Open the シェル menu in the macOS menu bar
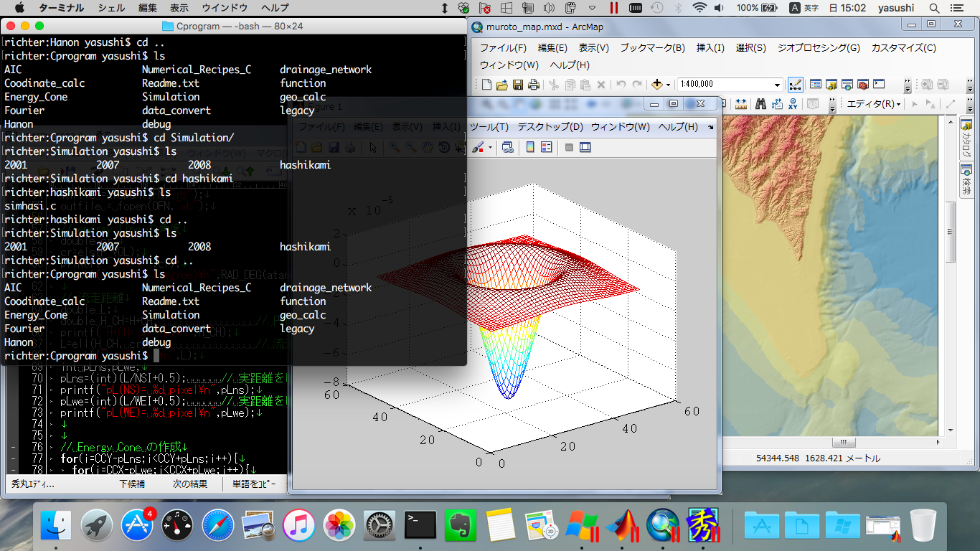 (x=110, y=8)
